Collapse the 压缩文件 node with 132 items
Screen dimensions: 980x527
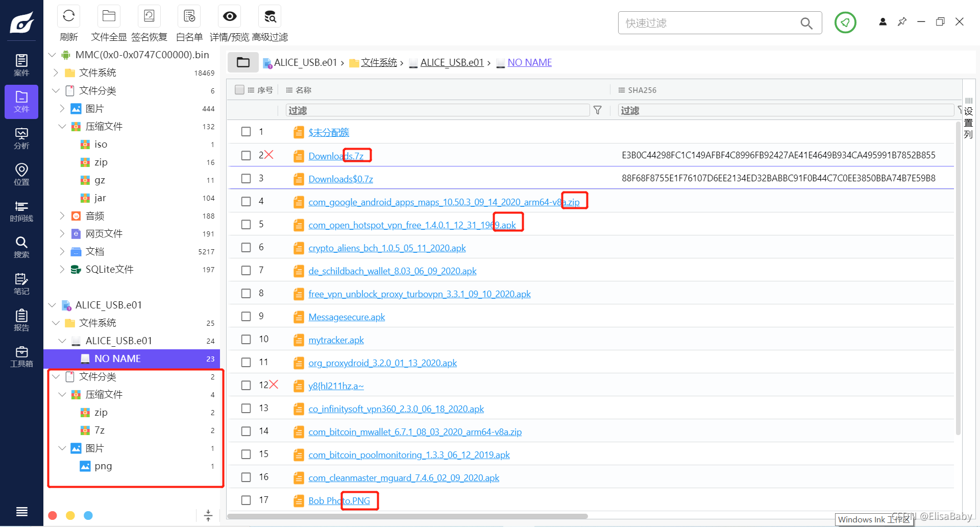click(x=62, y=126)
